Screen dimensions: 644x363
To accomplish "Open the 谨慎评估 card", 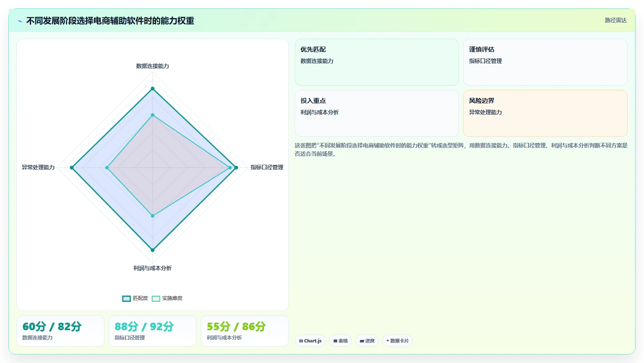I will pos(545,62).
